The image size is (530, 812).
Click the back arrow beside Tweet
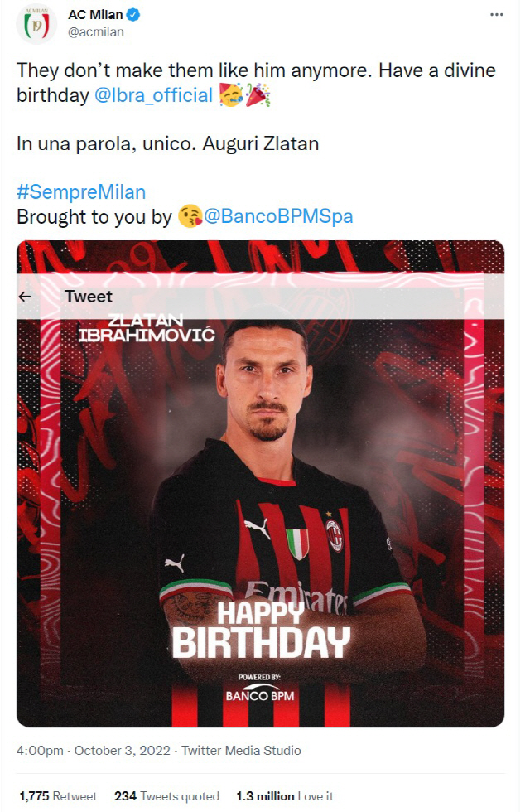(x=25, y=297)
